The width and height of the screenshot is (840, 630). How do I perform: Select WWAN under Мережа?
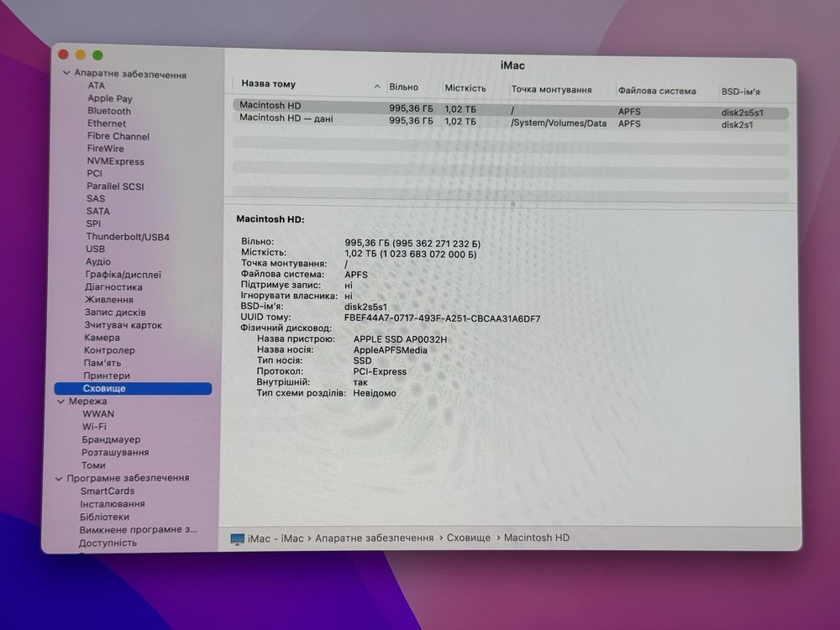click(x=98, y=414)
